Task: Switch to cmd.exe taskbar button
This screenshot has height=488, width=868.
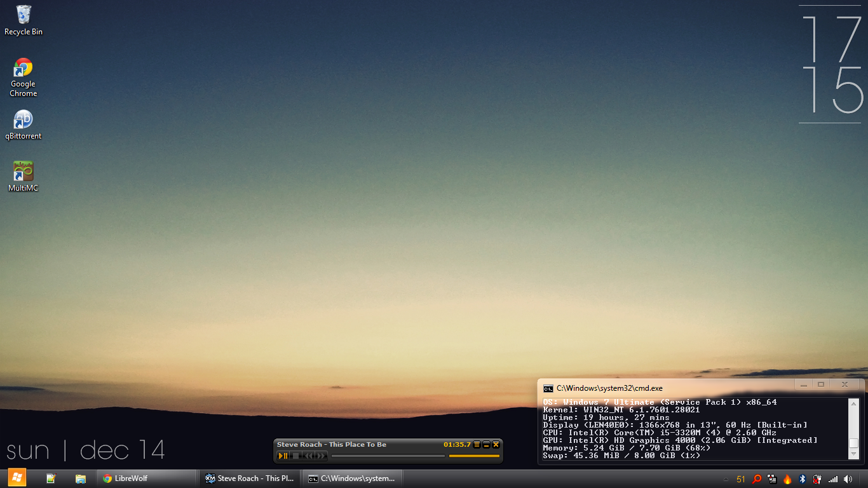Action: click(353, 478)
